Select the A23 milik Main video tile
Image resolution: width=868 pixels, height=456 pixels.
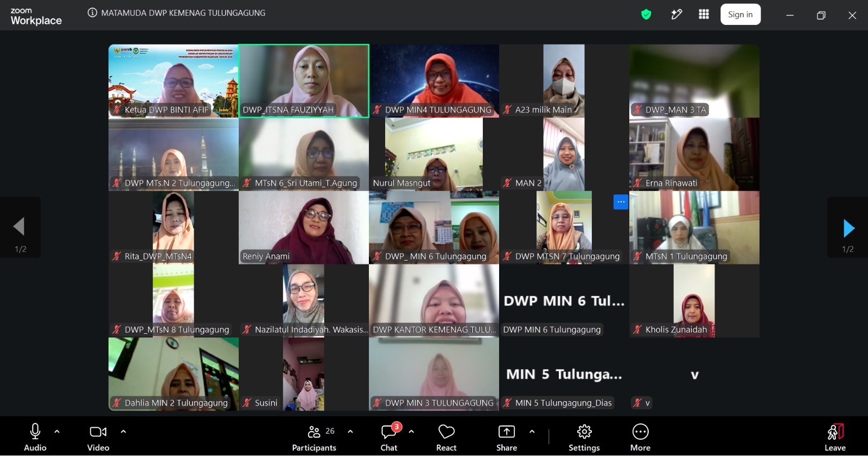pyautogui.click(x=564, y=81)
